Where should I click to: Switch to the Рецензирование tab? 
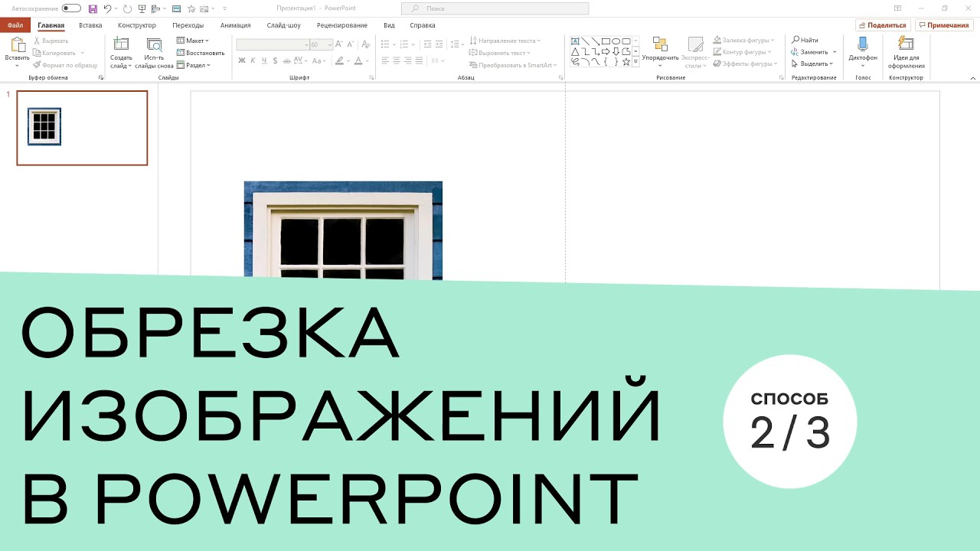pos(342,25)
